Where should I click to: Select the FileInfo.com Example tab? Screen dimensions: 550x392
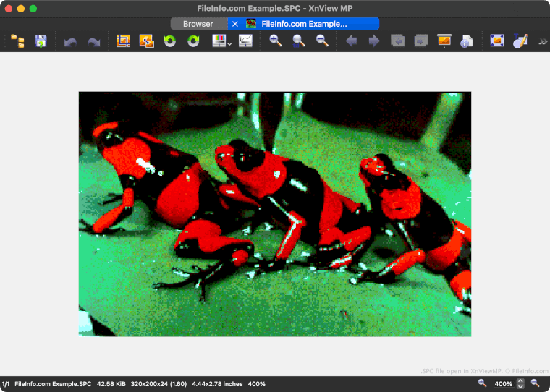point(304,24)
